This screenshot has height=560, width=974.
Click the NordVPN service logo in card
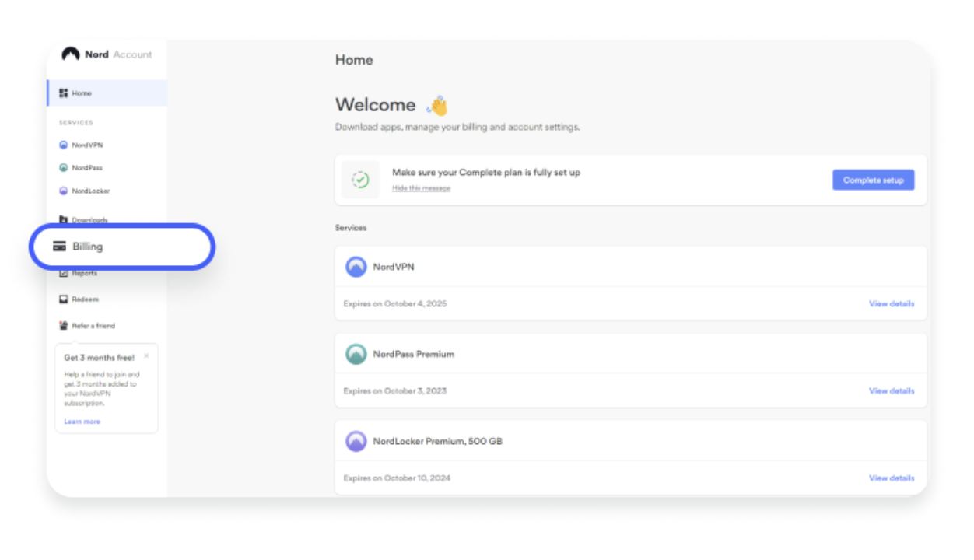[x=356, y=267]
